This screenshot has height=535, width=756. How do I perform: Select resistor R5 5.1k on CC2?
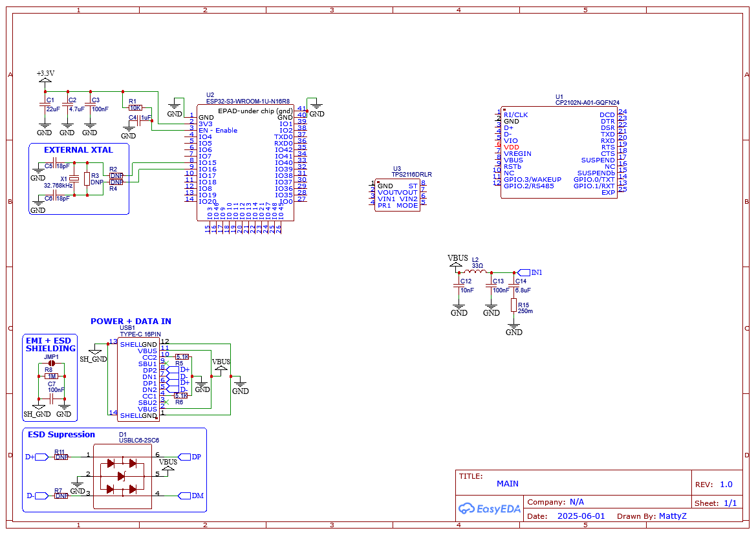point(182,357)
